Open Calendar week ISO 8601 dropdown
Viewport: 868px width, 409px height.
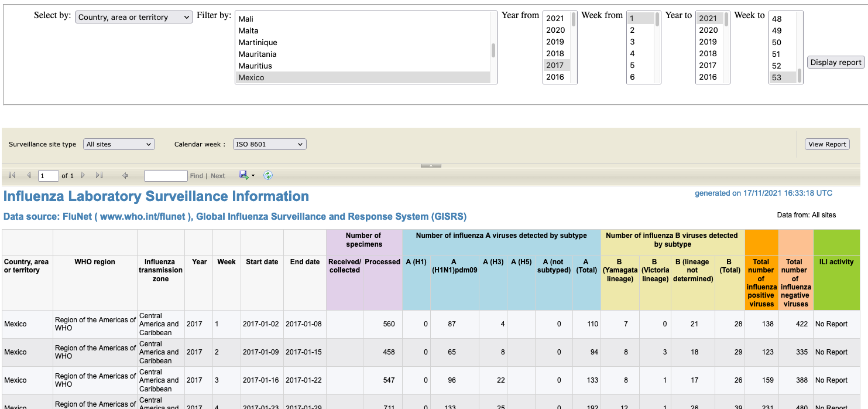(x=269, y=144)
